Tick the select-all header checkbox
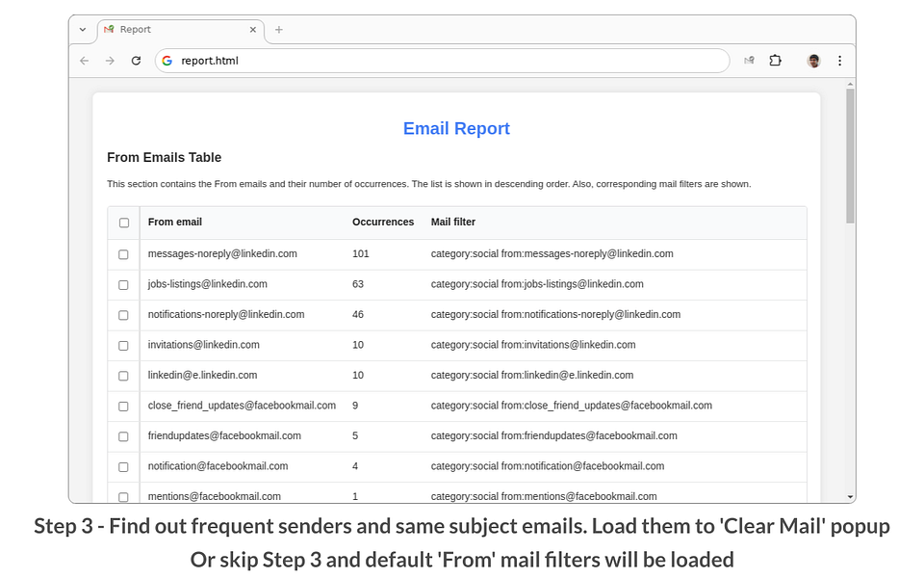Viewport: 924px width, 578px height. tap(124, 223)
